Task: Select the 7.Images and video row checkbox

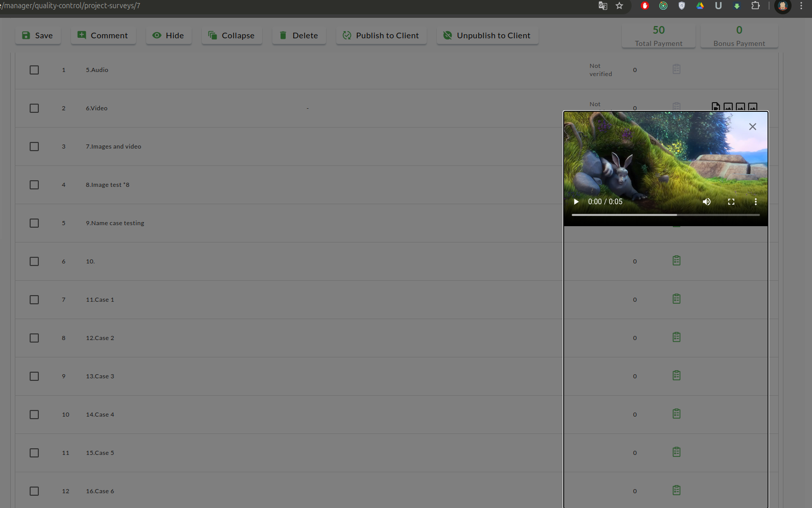Action: [34, 147]
